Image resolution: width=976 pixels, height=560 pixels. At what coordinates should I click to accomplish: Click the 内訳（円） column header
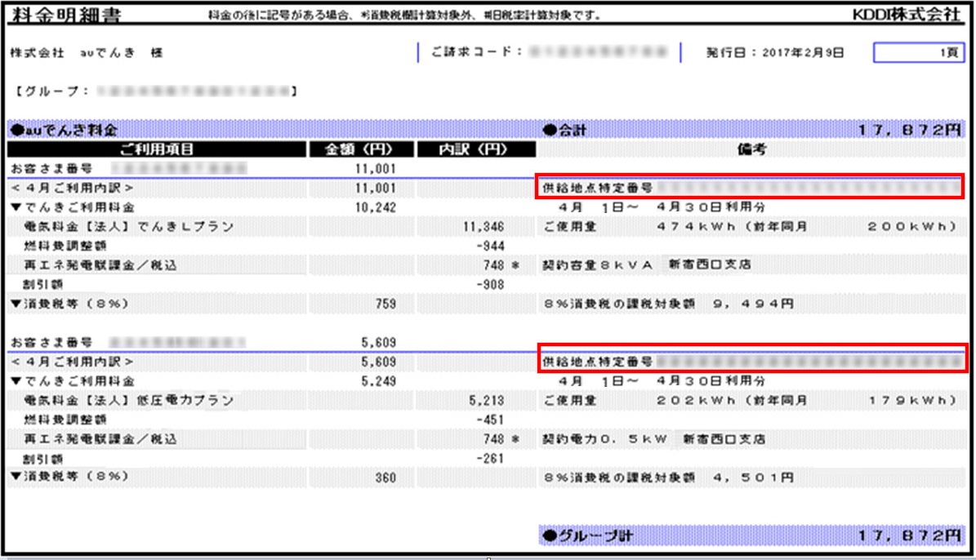[x=475, y=149]
